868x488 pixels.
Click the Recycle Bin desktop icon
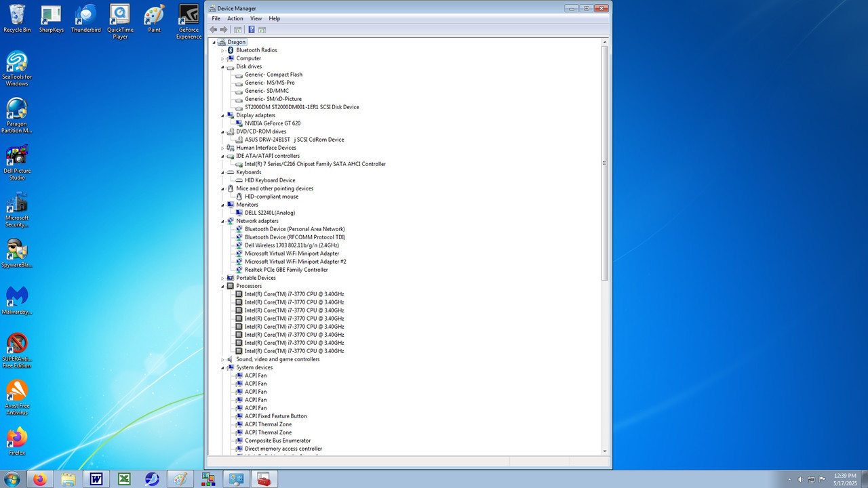(17, 18)
